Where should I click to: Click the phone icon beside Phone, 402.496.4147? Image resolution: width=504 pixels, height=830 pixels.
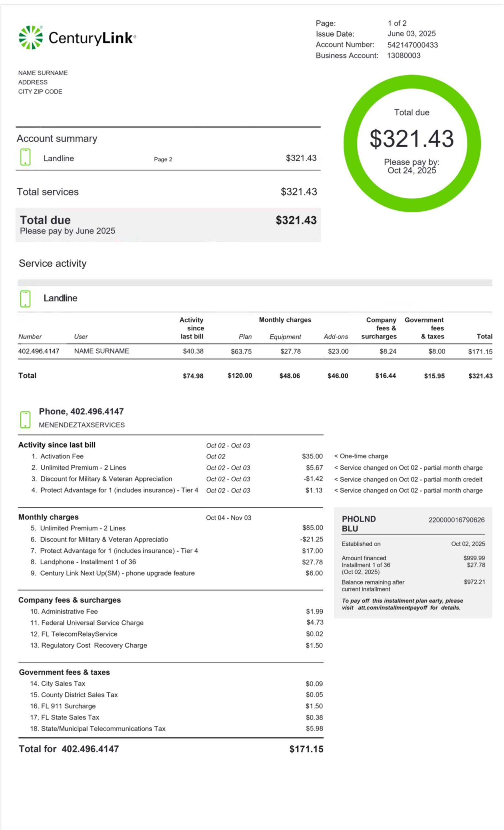[x=25, y=420]
